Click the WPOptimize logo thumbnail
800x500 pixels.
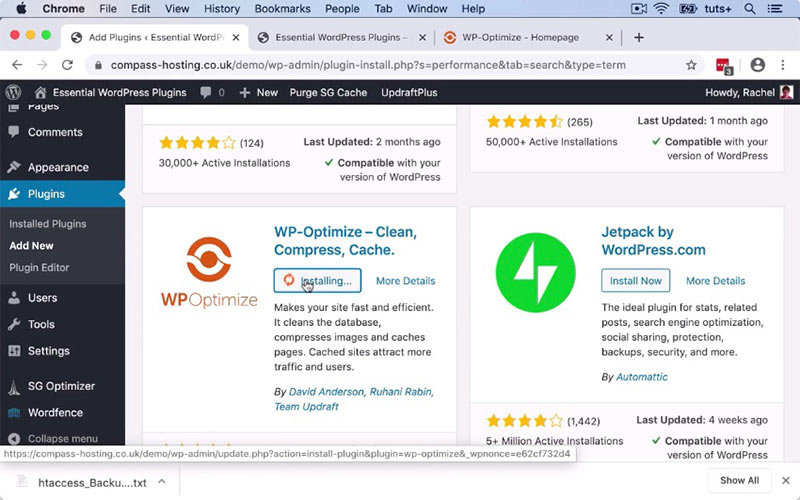pyautogui.click(x=209, y=272)
